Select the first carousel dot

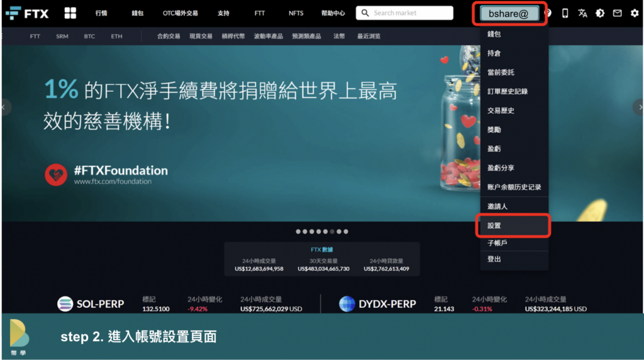(298, 231)
